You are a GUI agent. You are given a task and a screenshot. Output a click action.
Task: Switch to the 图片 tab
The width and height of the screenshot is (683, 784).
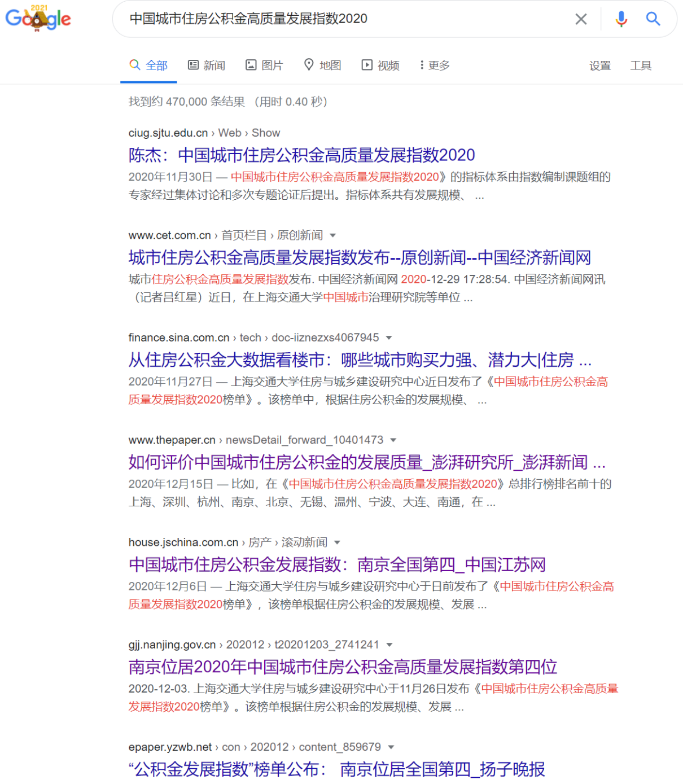(x=264, y=65)
